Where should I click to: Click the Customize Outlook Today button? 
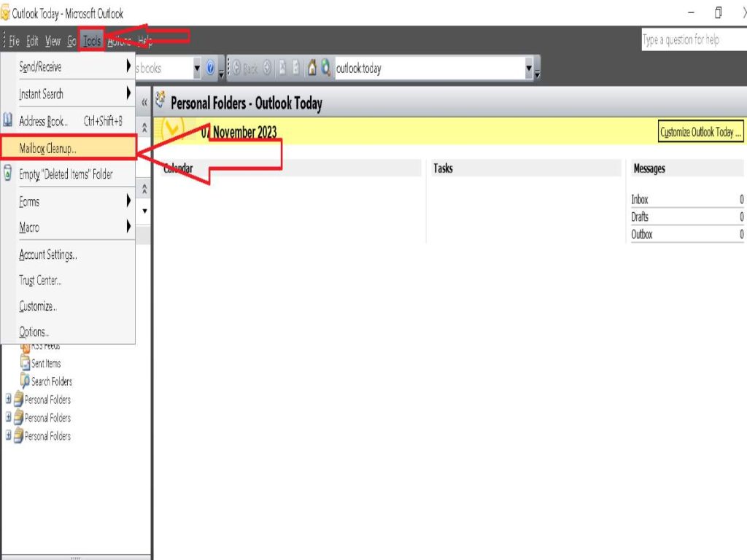coord(701,132)
